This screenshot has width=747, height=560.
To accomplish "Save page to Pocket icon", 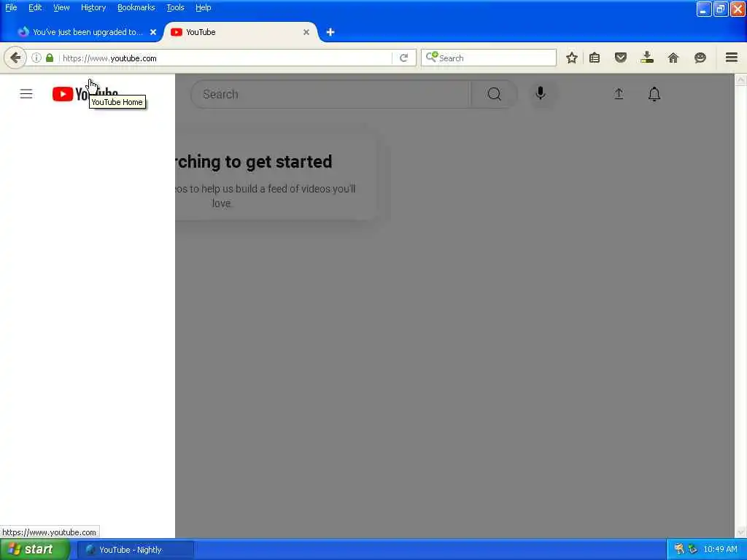I will (620, 58).
